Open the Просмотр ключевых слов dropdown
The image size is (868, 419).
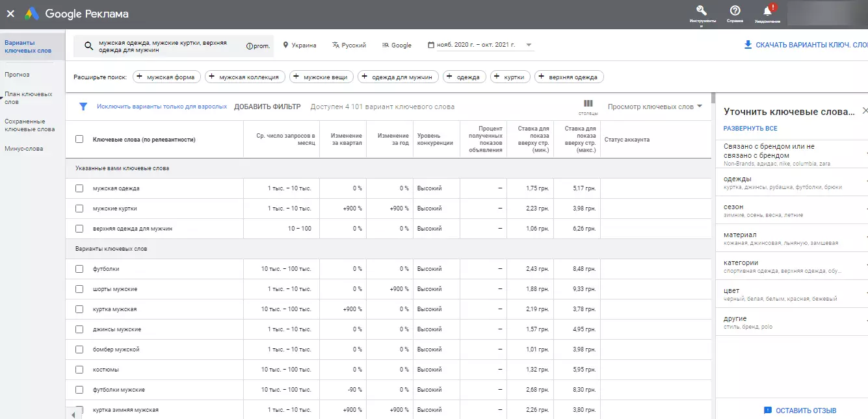coord(655,107)
